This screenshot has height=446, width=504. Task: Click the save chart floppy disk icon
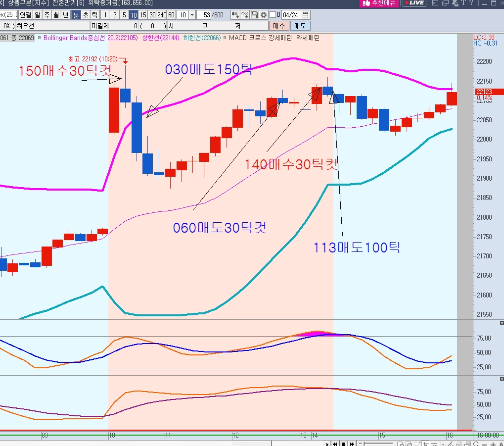tap(254, 15)
